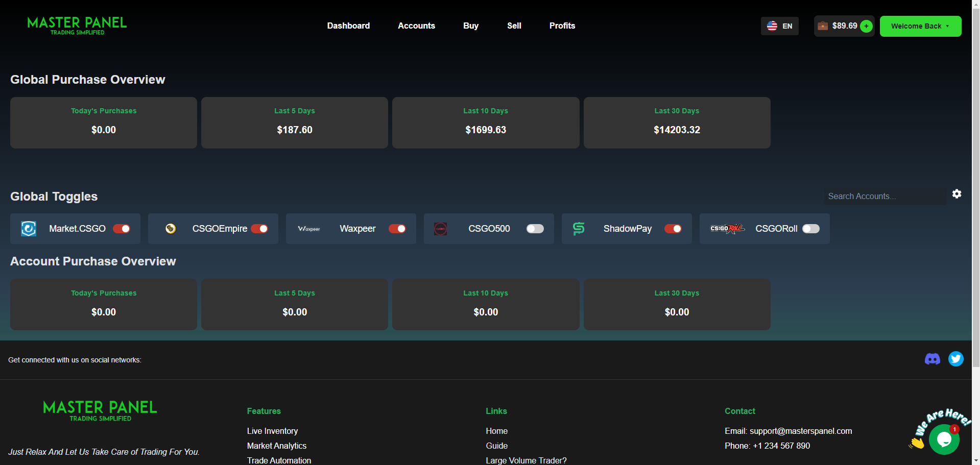Open the Trade Automation footer link
The image size is (980, 465).
[x=279, y=460]
